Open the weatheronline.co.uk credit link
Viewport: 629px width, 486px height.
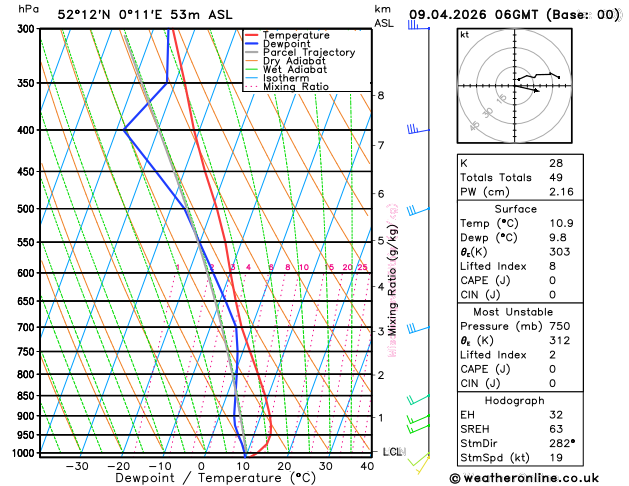pyautogui.click(x=524, y=478)
